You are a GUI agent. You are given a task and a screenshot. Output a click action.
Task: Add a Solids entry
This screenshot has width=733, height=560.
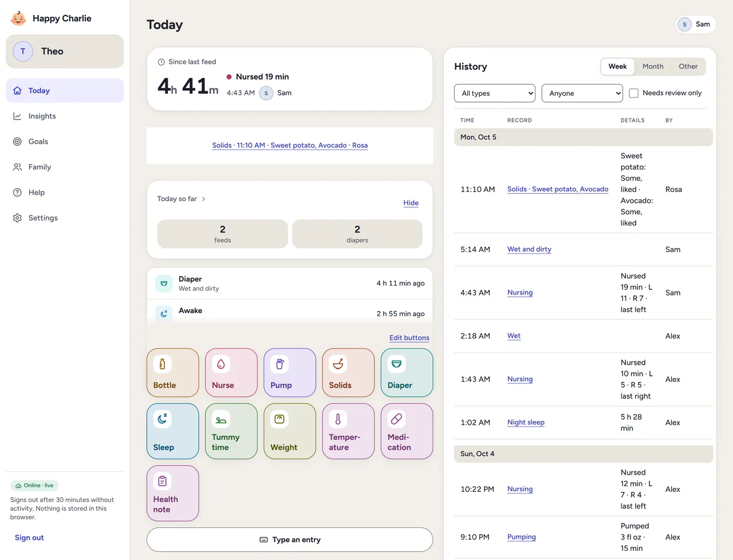click(x=348, y=373)
